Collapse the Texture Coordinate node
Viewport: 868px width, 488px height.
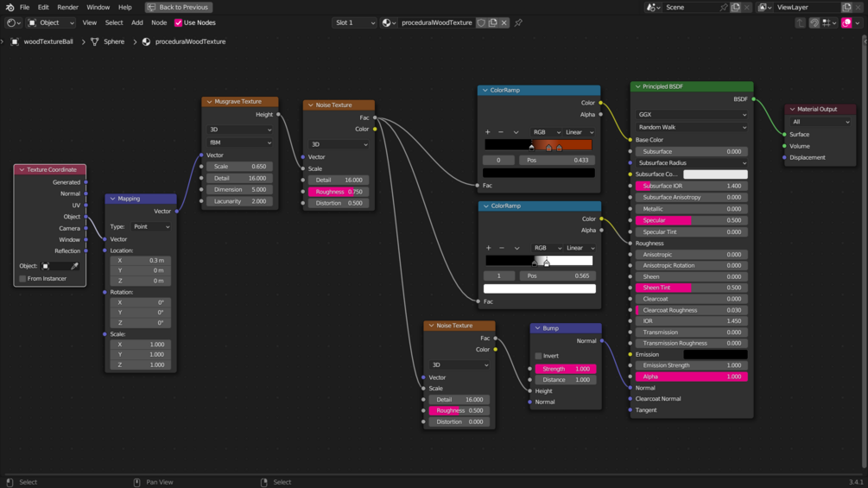(22, 170)
